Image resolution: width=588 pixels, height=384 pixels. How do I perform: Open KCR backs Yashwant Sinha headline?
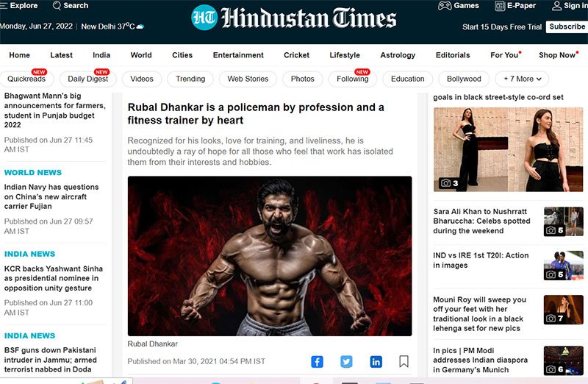53,279
